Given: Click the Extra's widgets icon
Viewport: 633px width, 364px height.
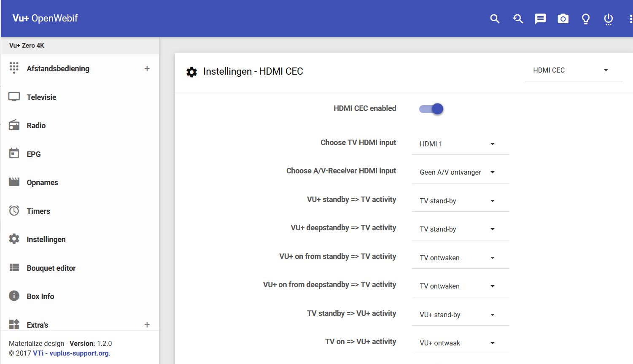Looking at the screenshot, I should (x=14, y=324).
